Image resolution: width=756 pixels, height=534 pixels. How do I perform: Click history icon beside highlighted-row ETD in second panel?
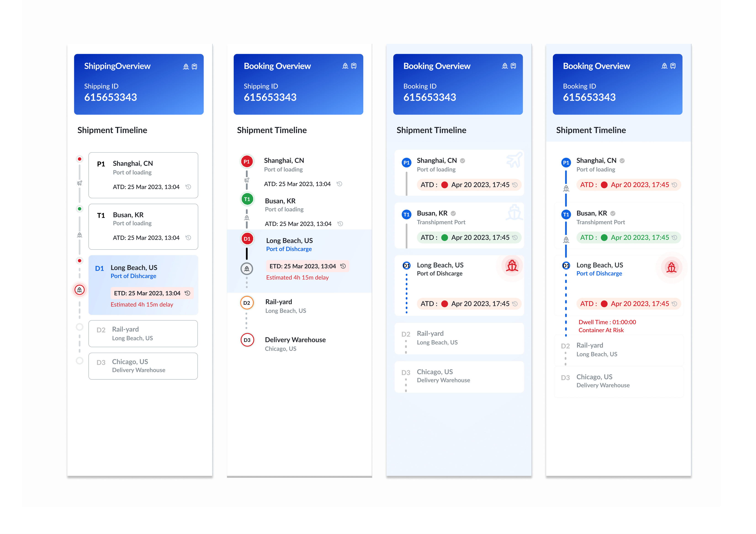pyautogui.click(x=343, y=266)
